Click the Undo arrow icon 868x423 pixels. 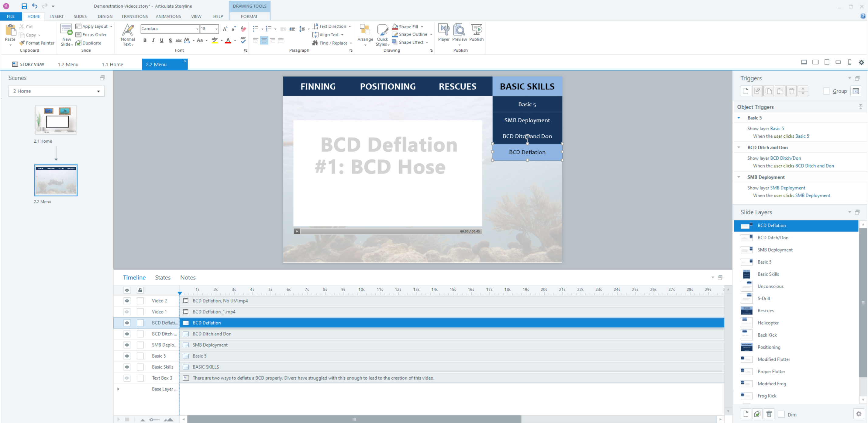[34, 6]
